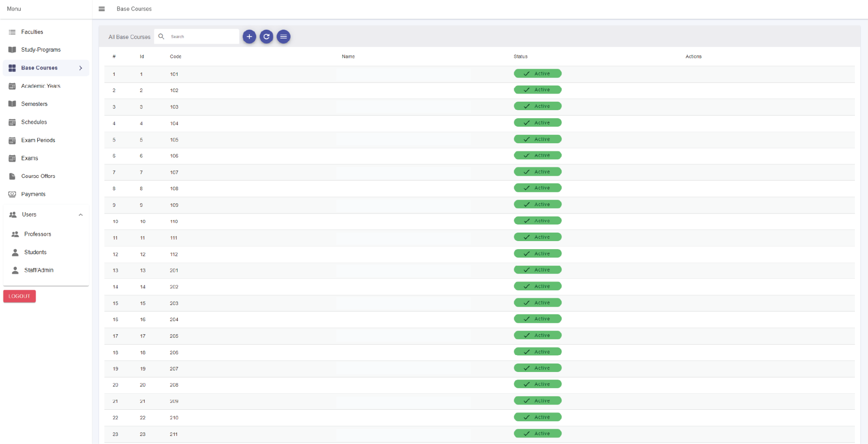Open the Study-Programs page
The width and height of the screenshot is (868, 444).
[41, 50]
